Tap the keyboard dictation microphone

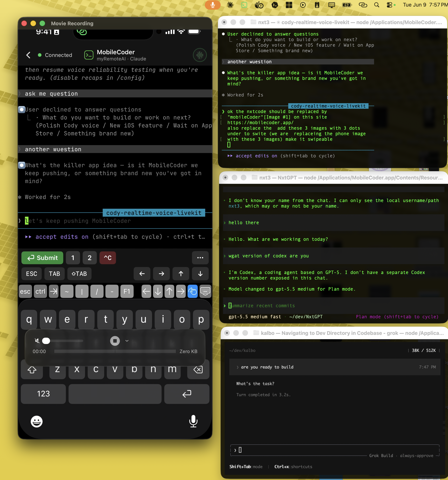coord(193,421)
